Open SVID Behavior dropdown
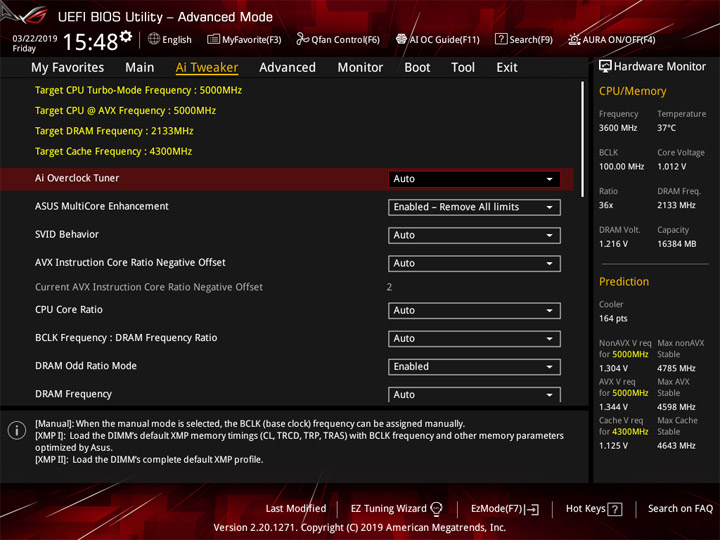The height and width of the screenshot is (540, 720). (x=474, y=235)
